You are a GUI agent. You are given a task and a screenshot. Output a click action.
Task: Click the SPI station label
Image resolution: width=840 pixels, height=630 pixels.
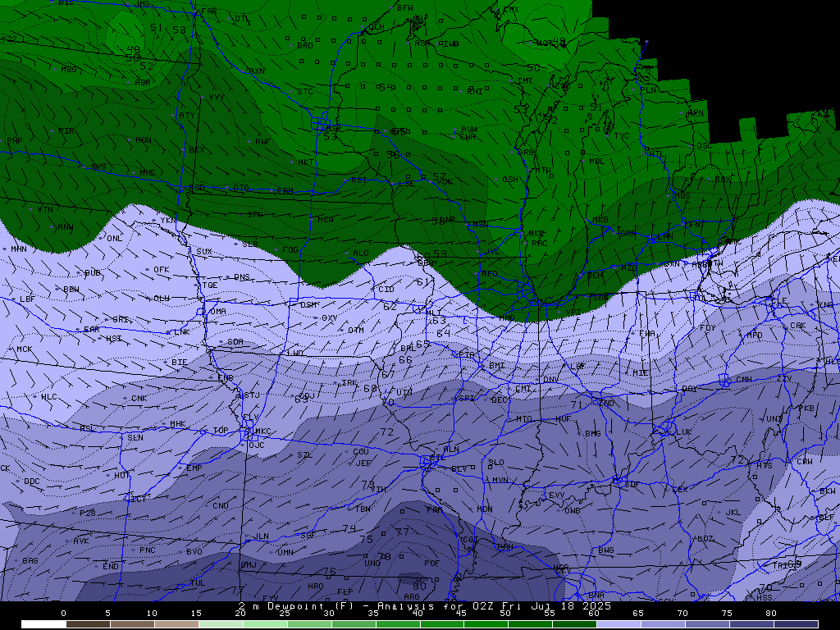[x=466, y=399]
